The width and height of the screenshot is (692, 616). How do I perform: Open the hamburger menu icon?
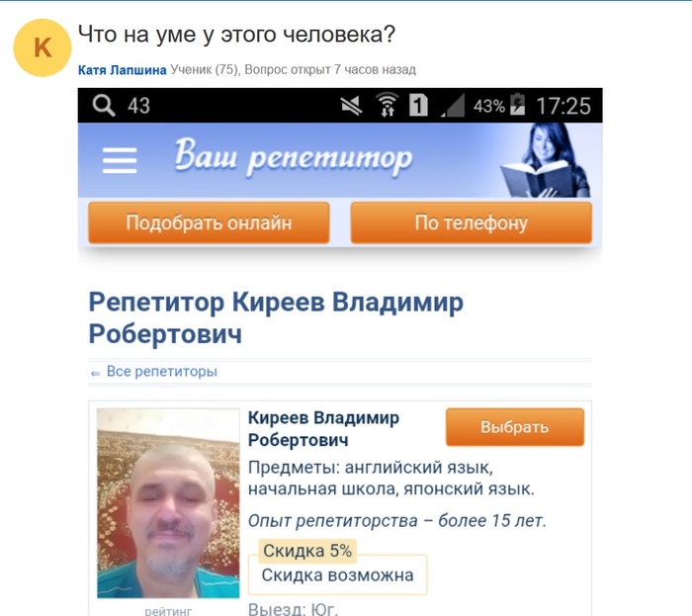pos(120,160)
